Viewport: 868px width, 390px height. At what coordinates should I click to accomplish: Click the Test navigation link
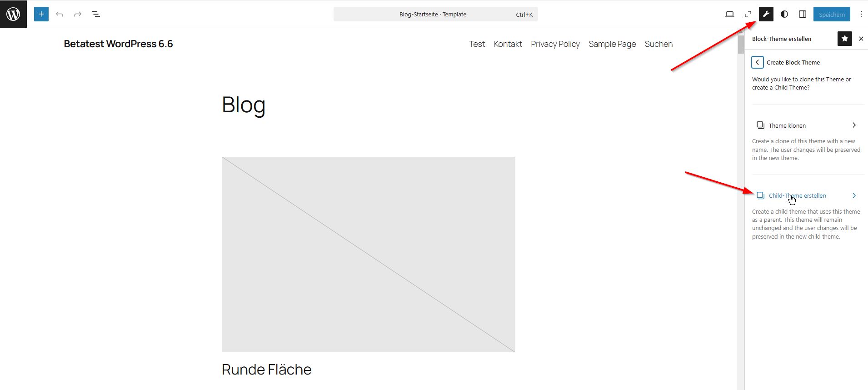[x=477, y=44]
